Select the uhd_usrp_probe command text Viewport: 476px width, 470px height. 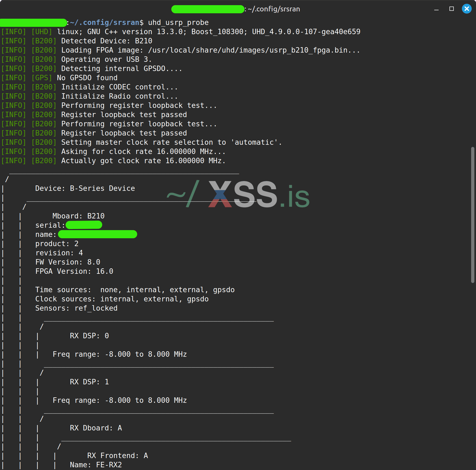coord(178,22)
